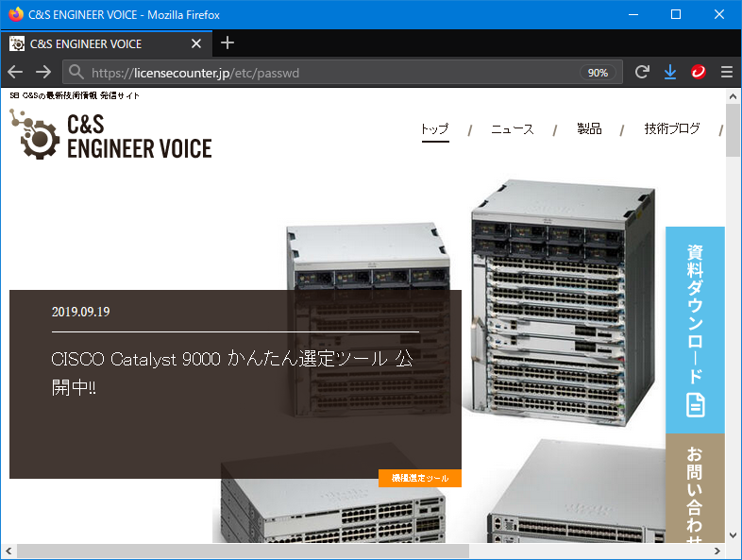Click the horizontal scrollbar thumb

[x=244, y=551]
